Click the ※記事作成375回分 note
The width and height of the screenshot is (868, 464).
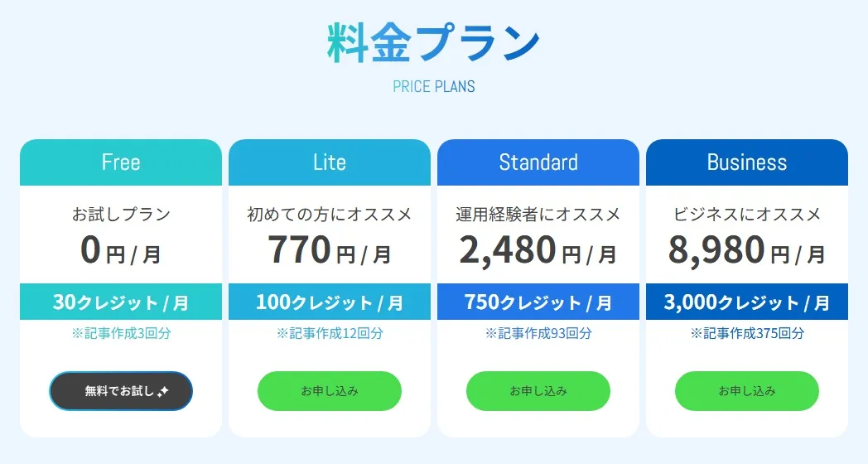point(747,333)
